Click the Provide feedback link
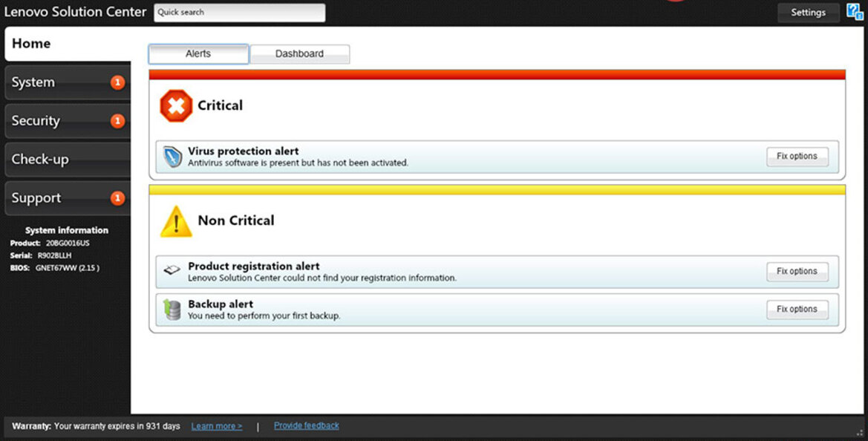868x441 pixels. click(x=307, y=425)
